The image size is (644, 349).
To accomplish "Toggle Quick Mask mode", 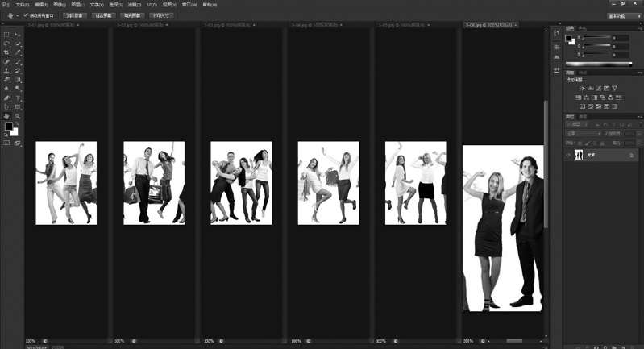I will (x=6, y=143).
